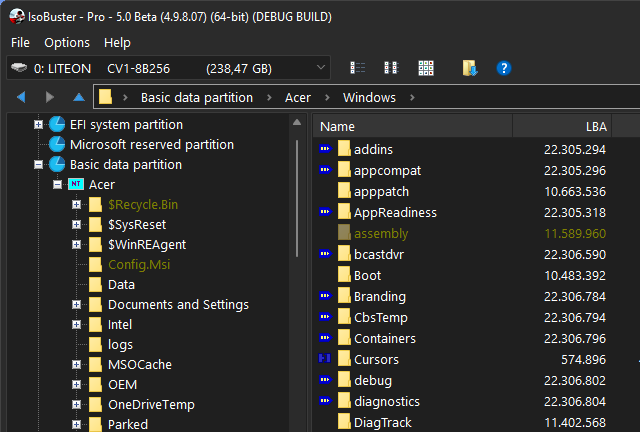Go back with the left arrow

pos(21,97)
